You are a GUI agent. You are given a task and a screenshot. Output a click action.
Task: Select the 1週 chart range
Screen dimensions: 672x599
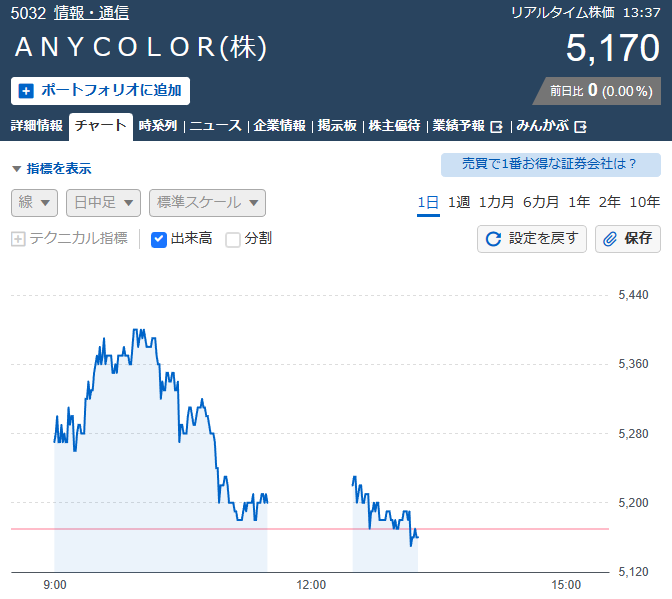coord(459,202)
